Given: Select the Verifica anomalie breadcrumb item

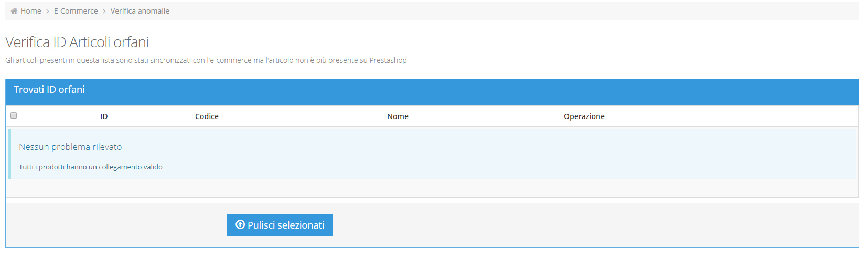Looking at the screenshot, I should [x=140, y=11].
